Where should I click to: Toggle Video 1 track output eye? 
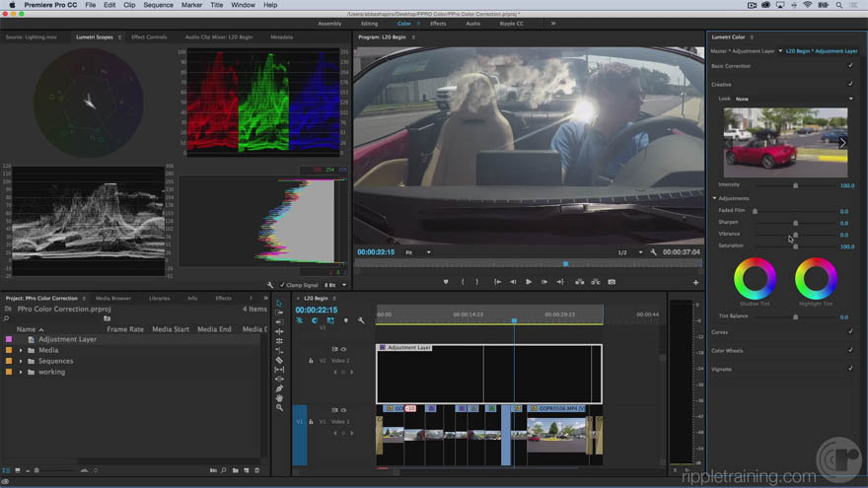[x=343, y=410]
